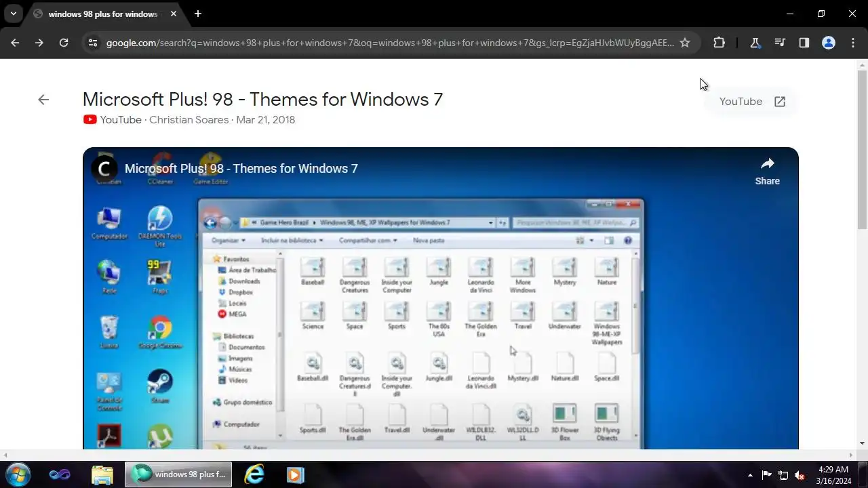Click the Google search URL address bar

tap(390, 43)
